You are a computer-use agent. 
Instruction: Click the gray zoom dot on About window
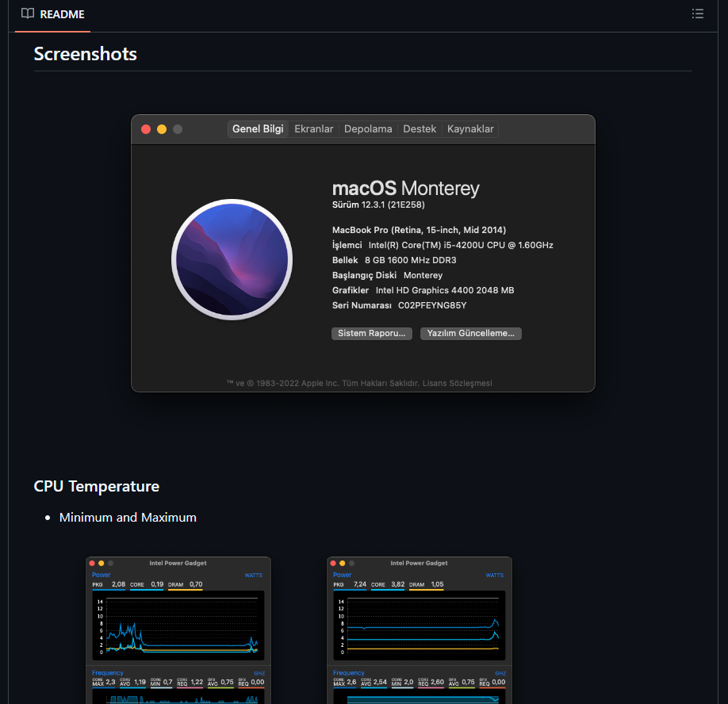click(x=178, y=129)
